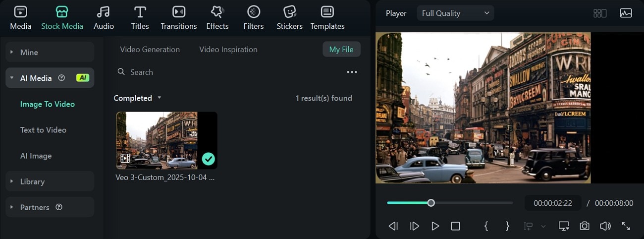644x239 pixels.
Task: Collapse the AI Media section
Action: click(x=50, y=78)
